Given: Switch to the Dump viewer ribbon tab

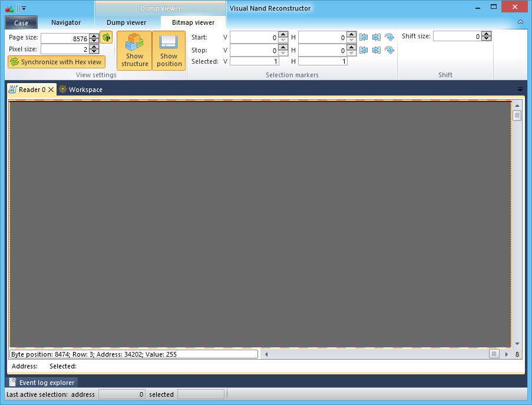Looking at the screenshot, I should tap(126, 22).
